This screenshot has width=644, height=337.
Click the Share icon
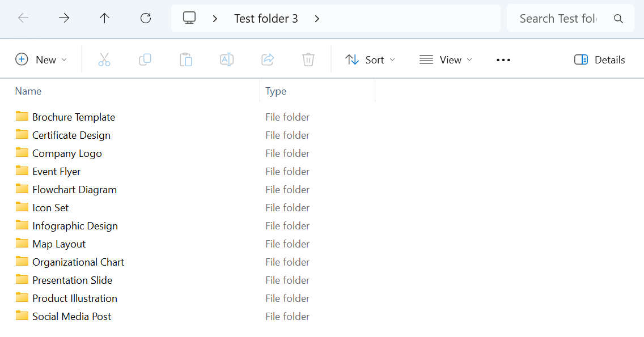coord(268,59)
